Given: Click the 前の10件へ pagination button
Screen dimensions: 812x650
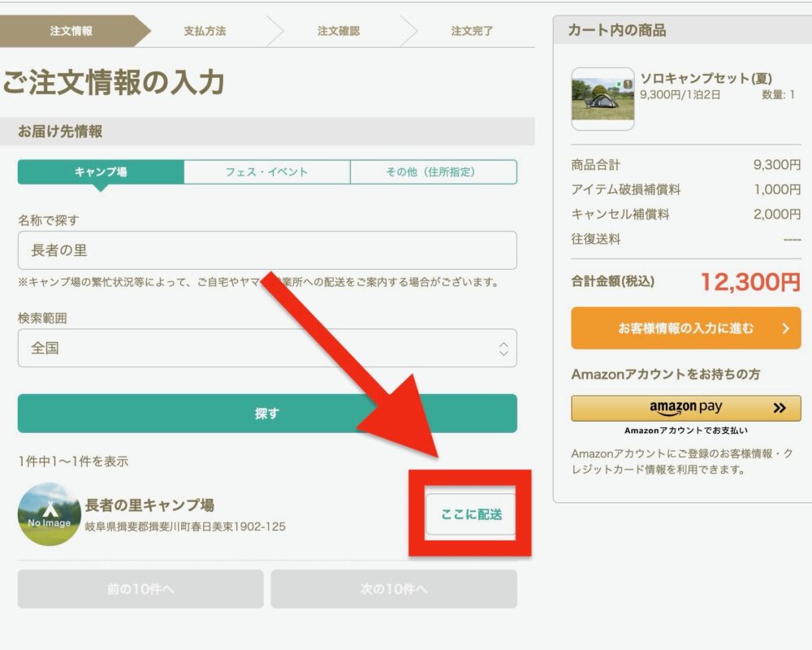Looking at the screenshot, I should coord(140,589).
